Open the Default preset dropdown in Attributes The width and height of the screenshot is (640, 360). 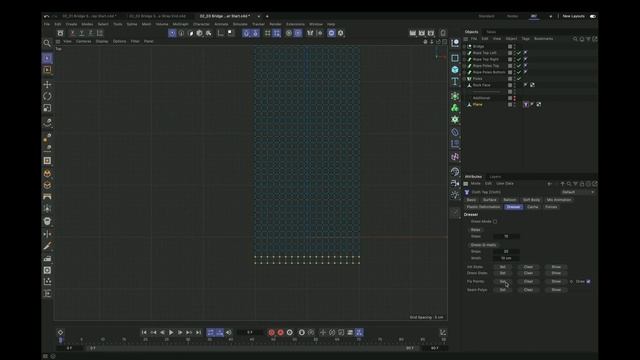tap(577, 192)
